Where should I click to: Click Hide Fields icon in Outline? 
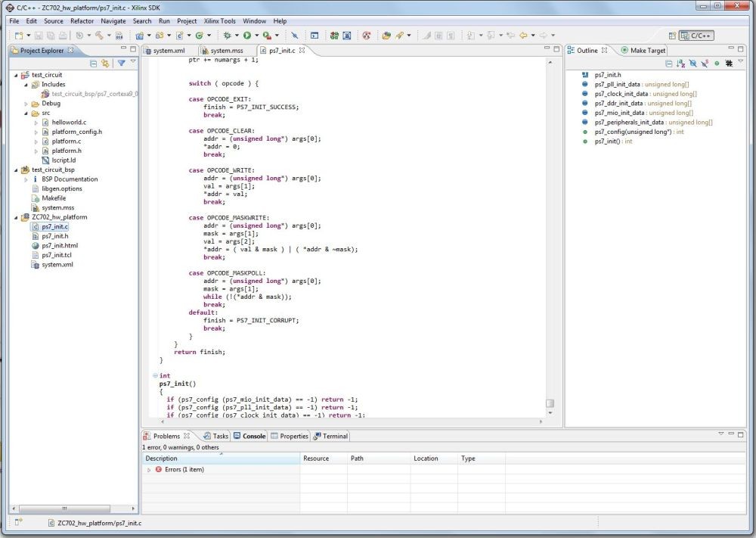692,64
